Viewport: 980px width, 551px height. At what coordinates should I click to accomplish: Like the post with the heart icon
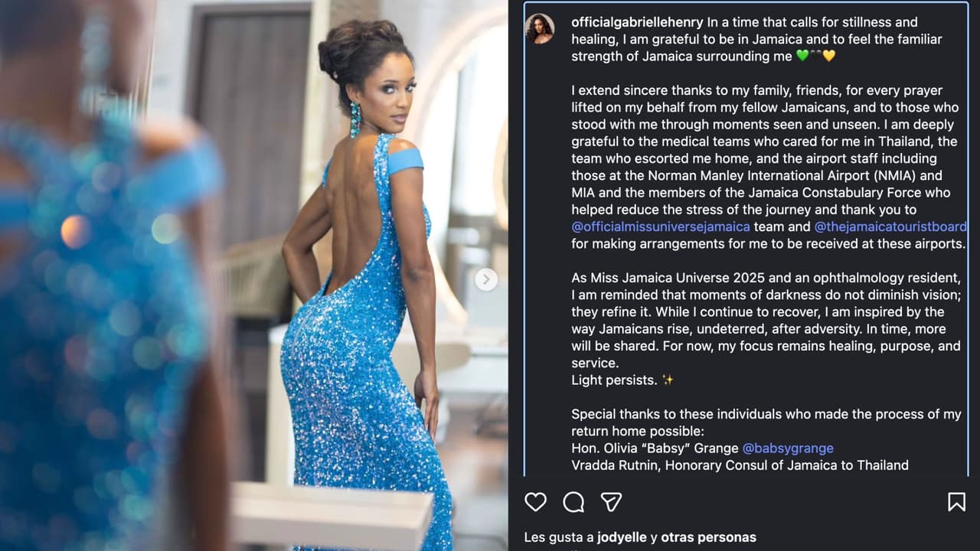[535, 502]
